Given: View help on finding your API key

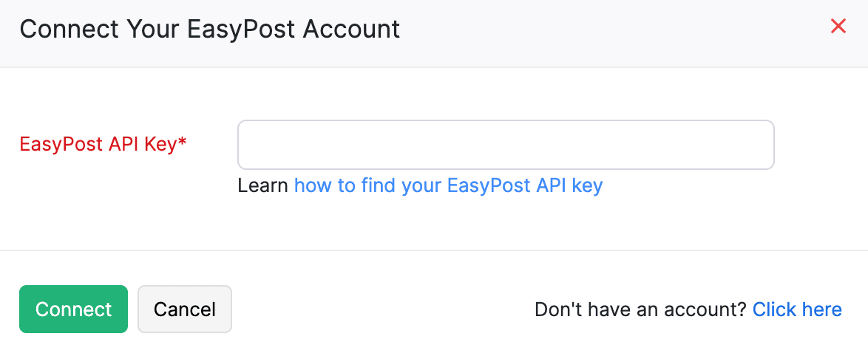Looking at the screenshot, I should (448, 185).
